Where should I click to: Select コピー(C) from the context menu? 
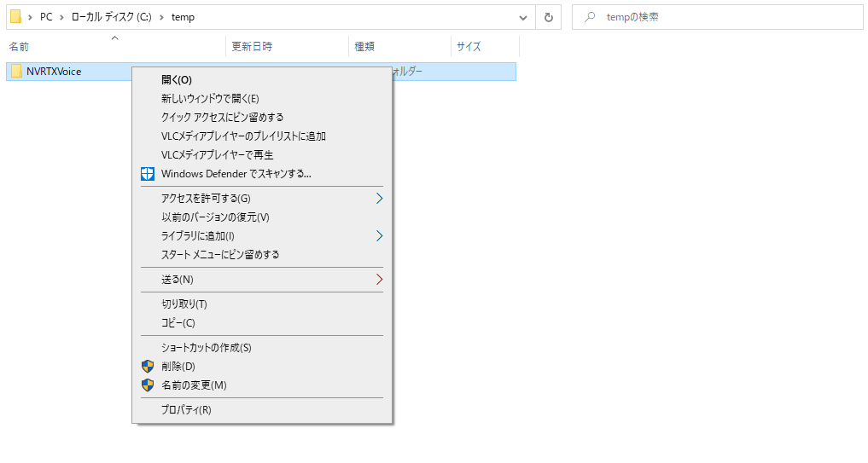pyautogui.click(x=178, y=323)
